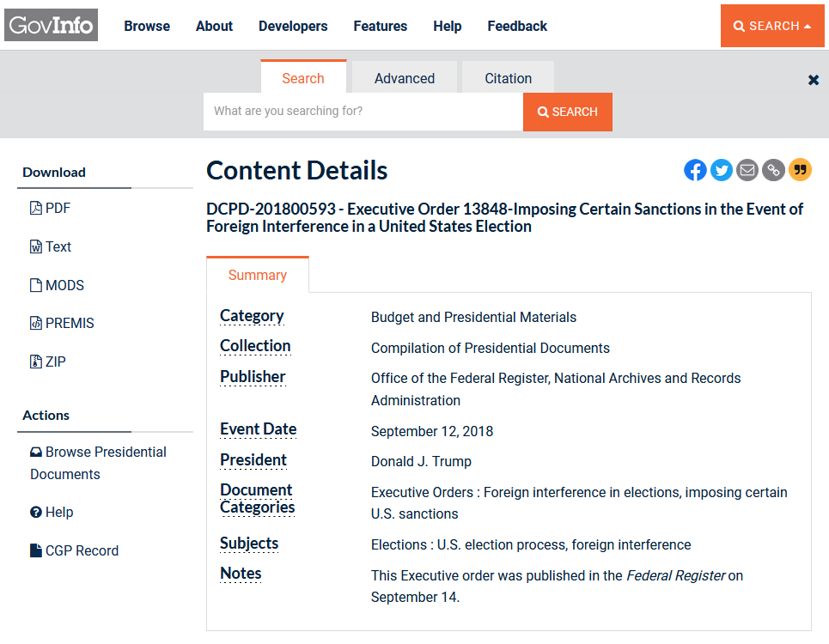Share by email envelope icon
829x644 pixels.
coord(747,170)
